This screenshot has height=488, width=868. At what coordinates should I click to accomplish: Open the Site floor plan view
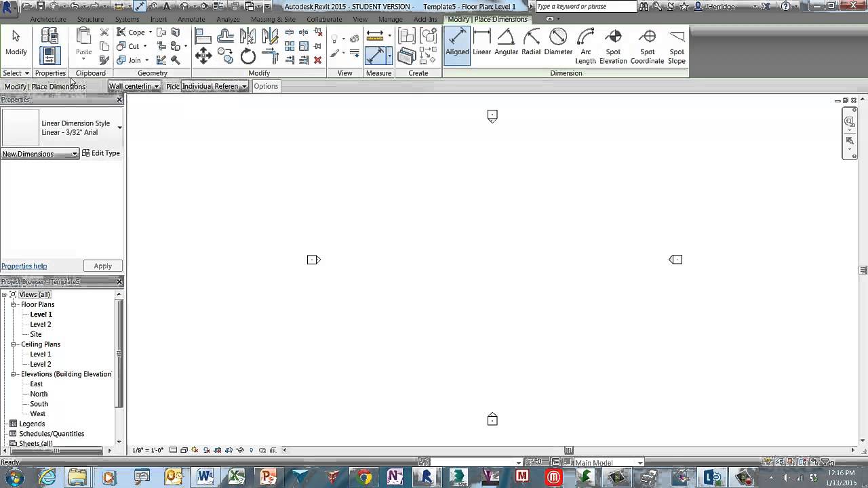coord(36,334)
